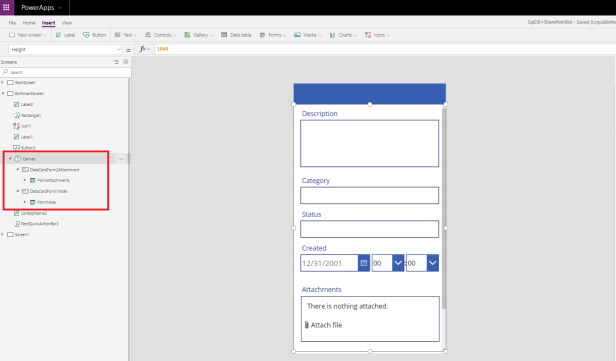Open the Canvas item ellipsis menu

tap(120, 159)
